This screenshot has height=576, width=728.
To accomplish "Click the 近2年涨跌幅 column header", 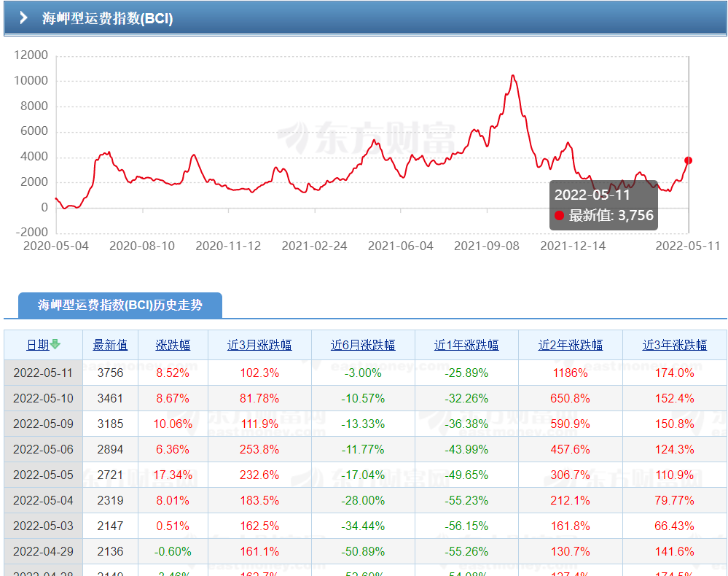I will pyautogui.click(x=570, y=343).
